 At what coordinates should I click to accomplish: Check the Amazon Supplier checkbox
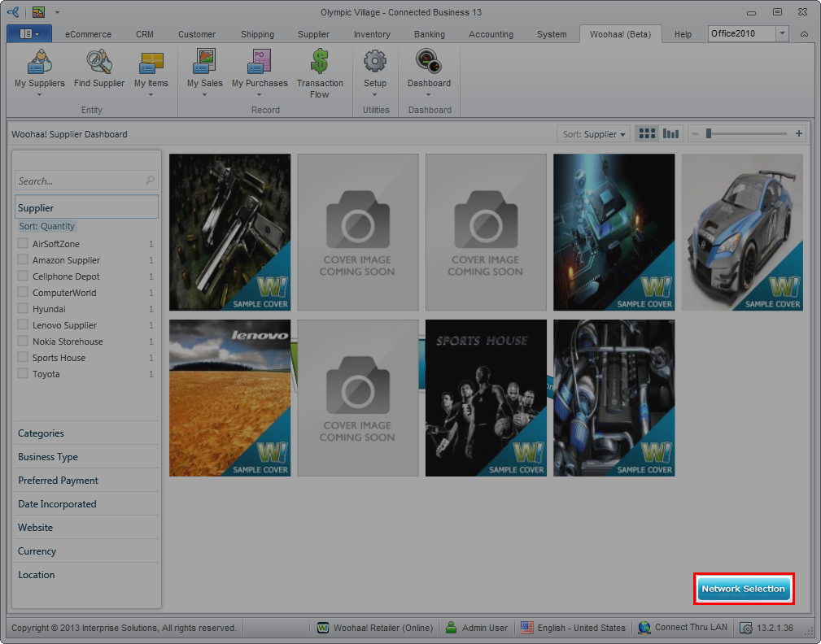(x=23, y=259)
